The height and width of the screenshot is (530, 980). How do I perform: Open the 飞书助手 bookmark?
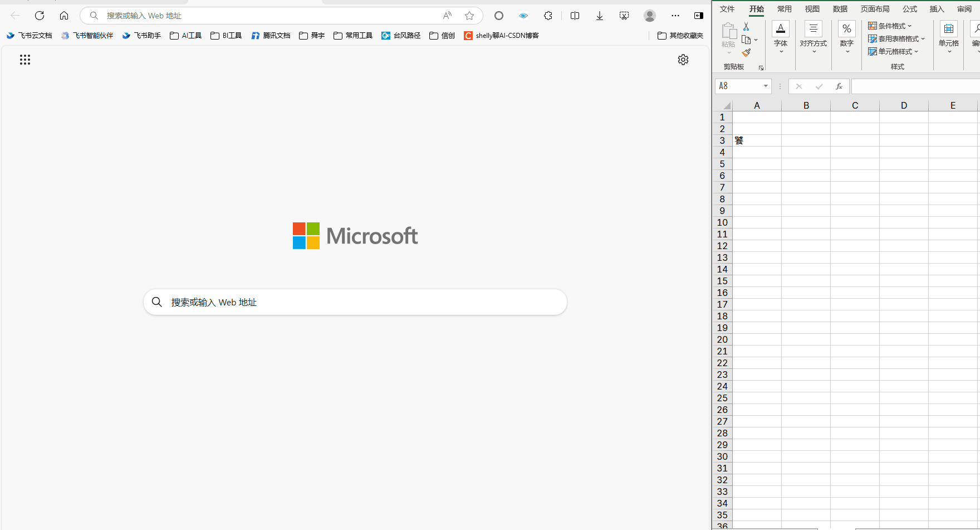141,35
